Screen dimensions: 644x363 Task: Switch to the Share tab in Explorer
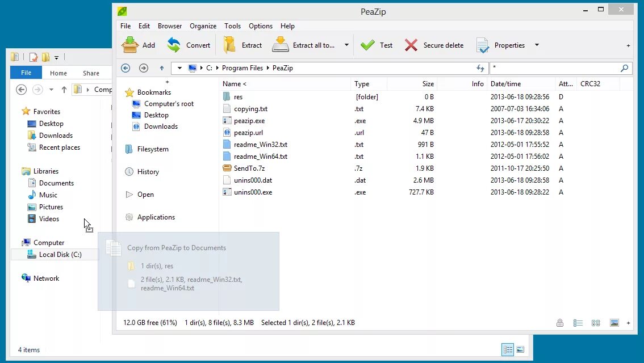coord(92,73)
